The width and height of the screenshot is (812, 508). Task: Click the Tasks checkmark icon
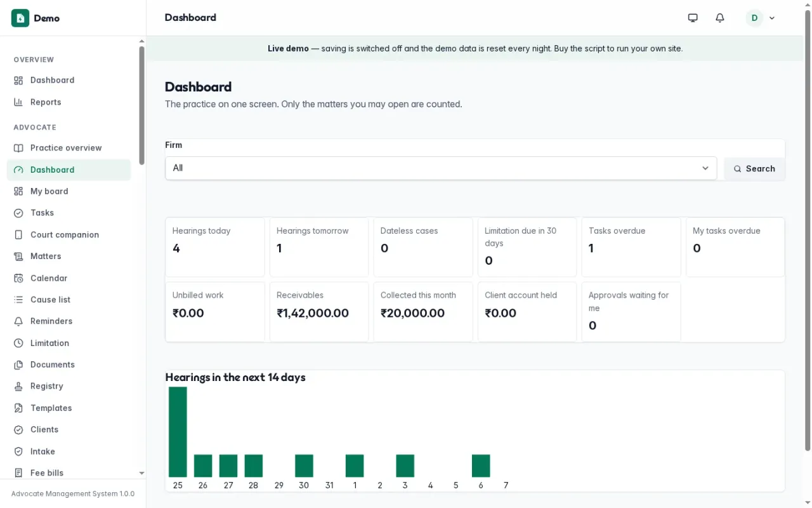(18, 213)
